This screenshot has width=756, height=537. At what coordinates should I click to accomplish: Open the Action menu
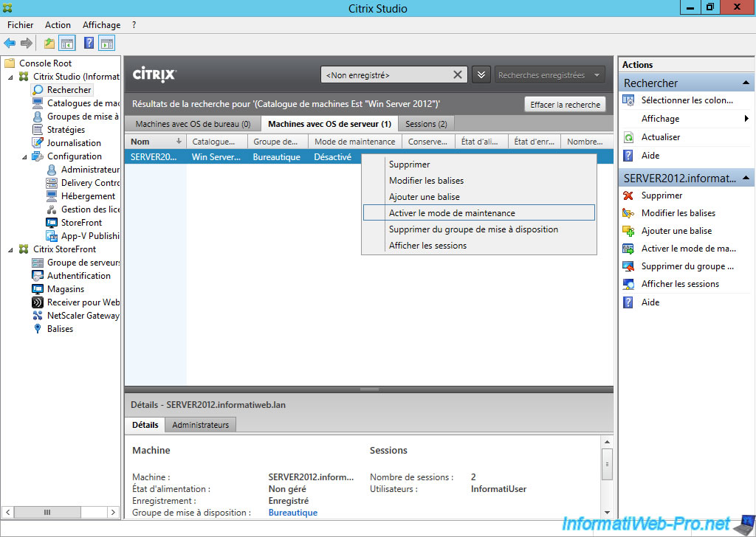tap(58, 25)
